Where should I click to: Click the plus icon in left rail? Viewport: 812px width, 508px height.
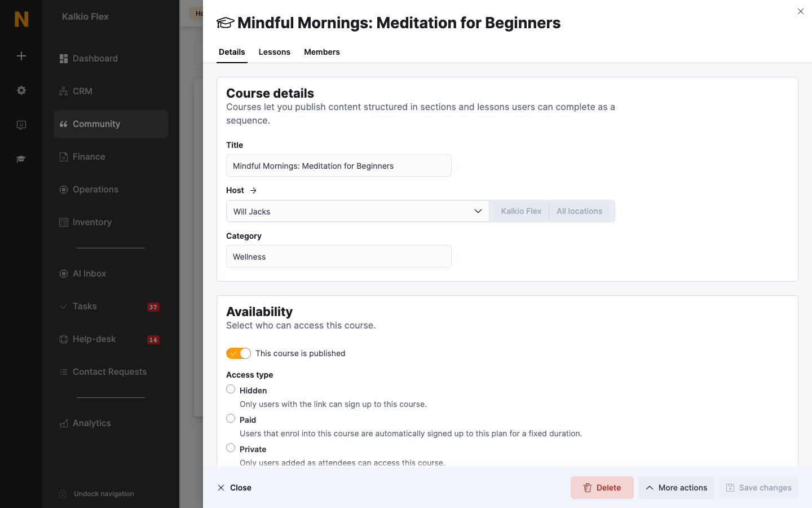pos(21,56)
